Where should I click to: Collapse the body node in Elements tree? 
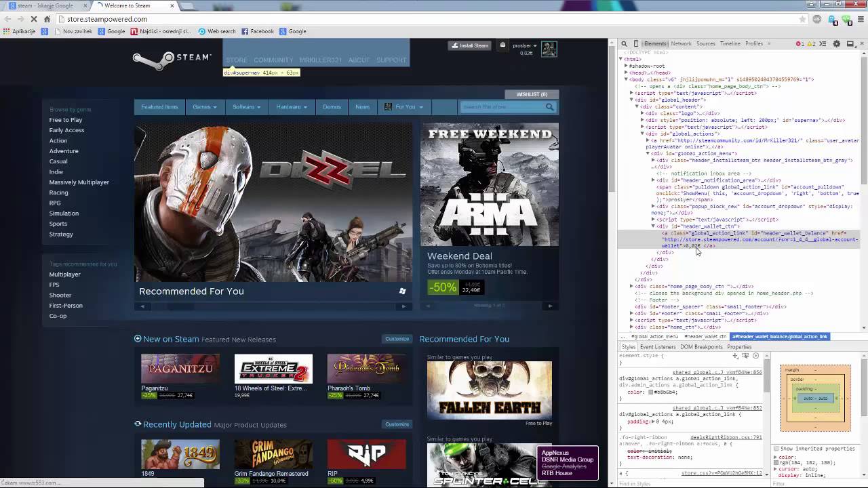pyautogui.click(x=626, y=79)
